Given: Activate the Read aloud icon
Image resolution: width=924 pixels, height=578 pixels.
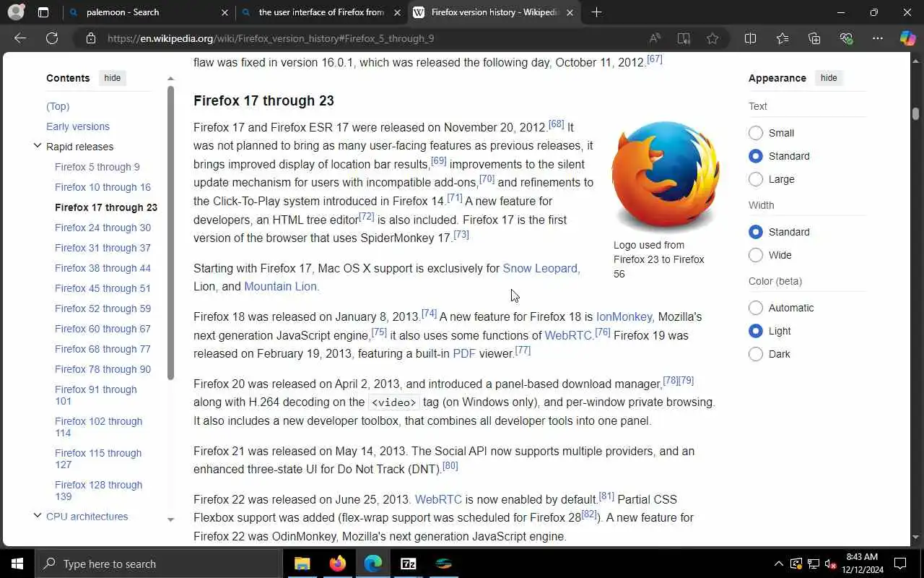Looking at the screenshot, I should [x=655, y=38].
